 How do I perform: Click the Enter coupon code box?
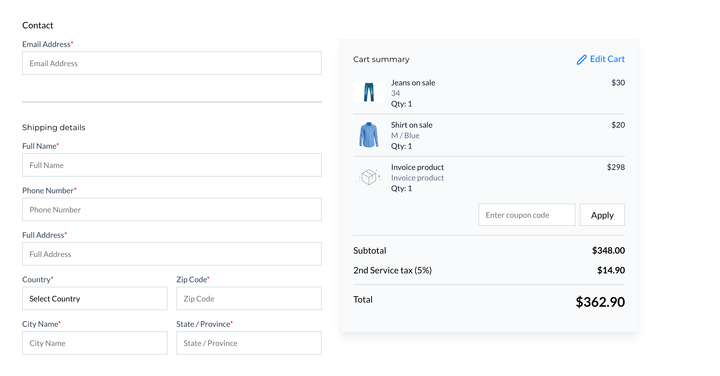coord(527,215)
